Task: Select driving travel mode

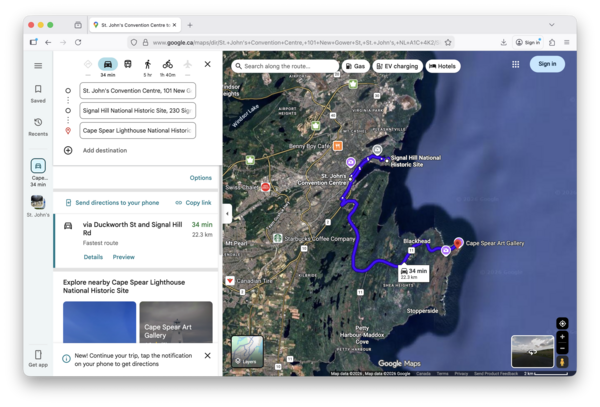Action: click(x=108, y=64)
